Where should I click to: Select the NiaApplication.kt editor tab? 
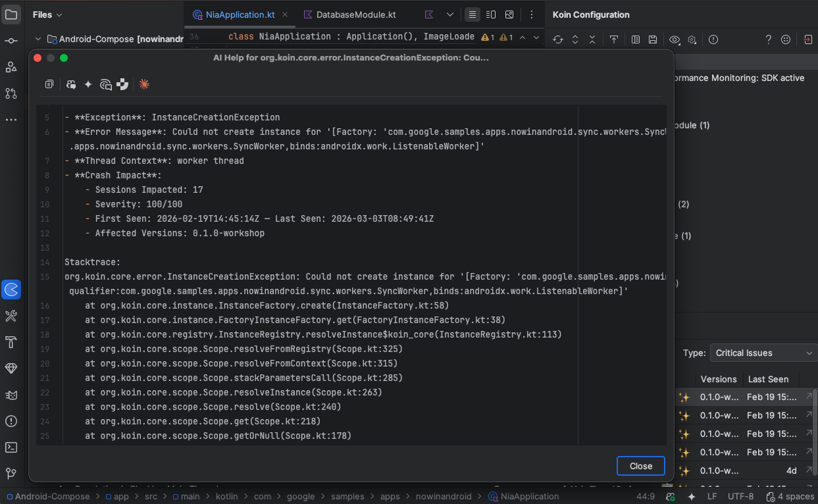241,14
